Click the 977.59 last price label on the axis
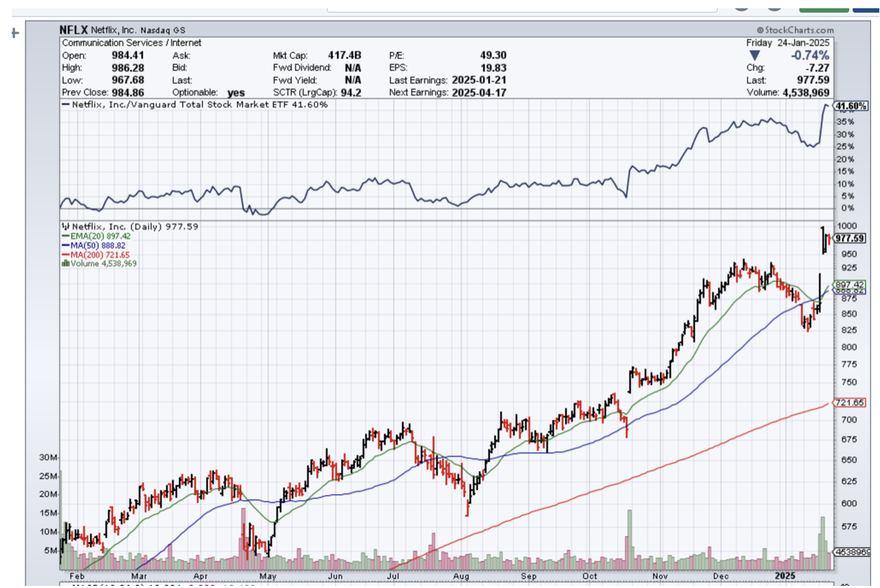 850,238
